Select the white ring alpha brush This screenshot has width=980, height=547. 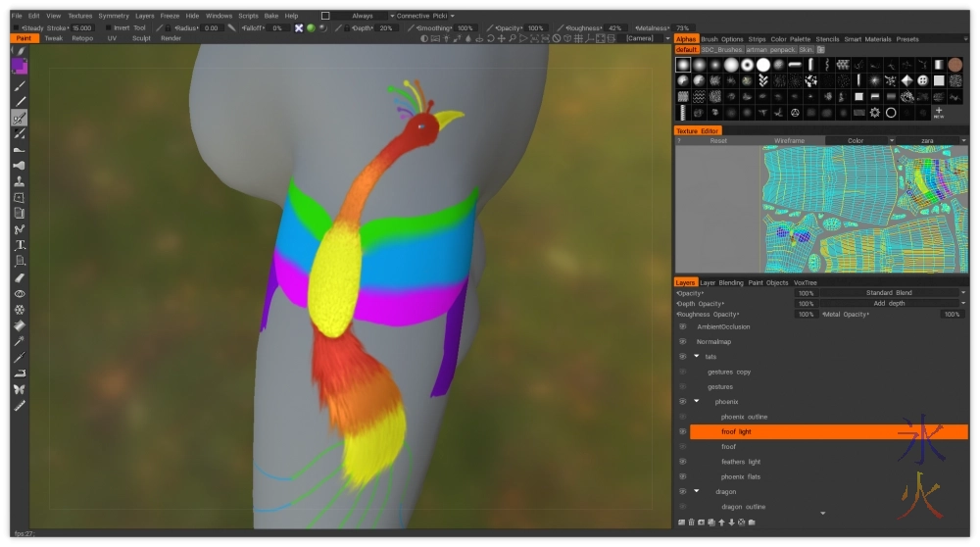coord(891,113)
